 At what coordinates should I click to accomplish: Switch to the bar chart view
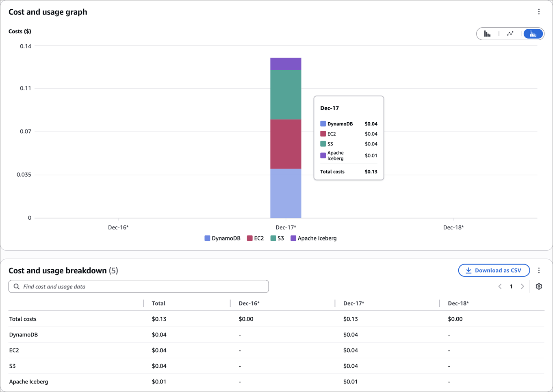pos(487,34)
